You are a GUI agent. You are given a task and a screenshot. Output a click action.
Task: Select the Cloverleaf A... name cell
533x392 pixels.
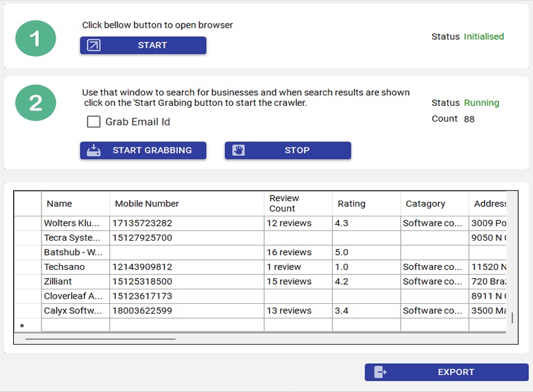(x=76, y=296)
